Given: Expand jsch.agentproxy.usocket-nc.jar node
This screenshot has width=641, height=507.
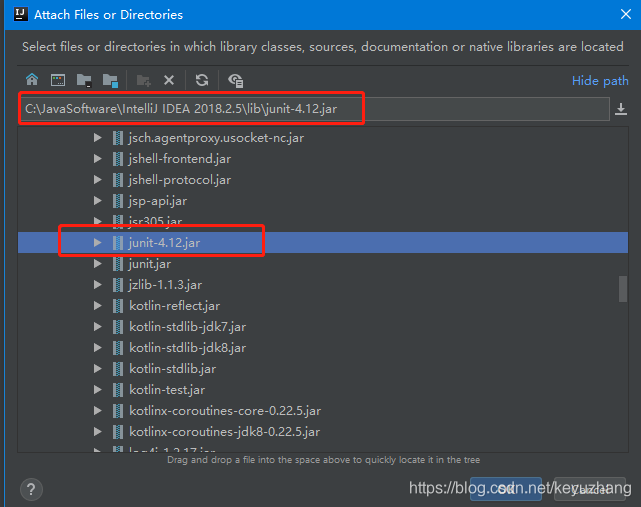Looking at the screenshot, I should pos(97,138).
